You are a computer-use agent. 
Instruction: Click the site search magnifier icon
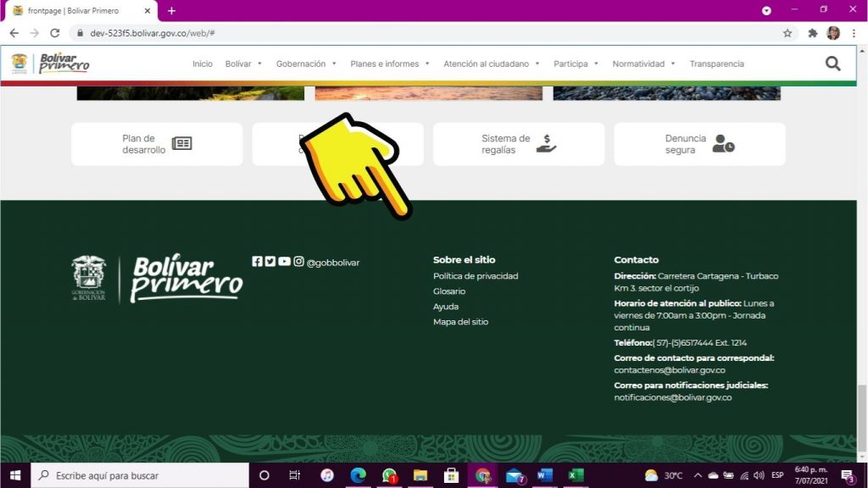pyautogui.click(x=832, y=64)
